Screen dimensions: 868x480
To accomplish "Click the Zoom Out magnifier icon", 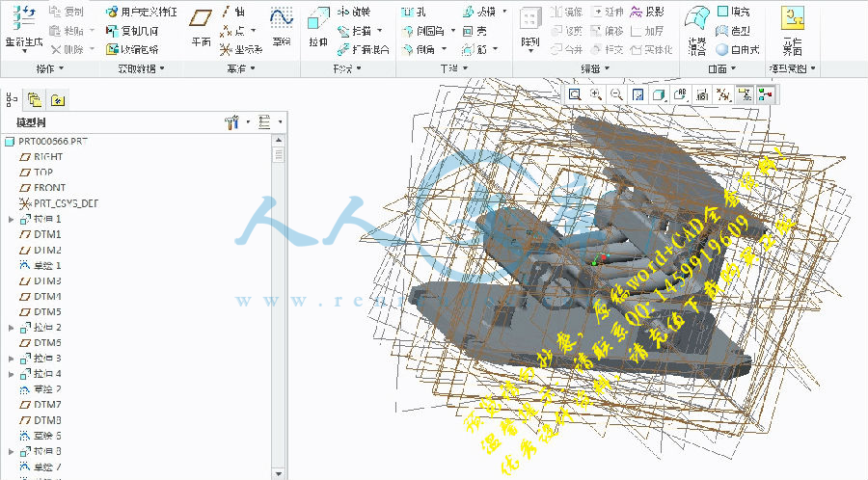I will click(x=616, y=95).
